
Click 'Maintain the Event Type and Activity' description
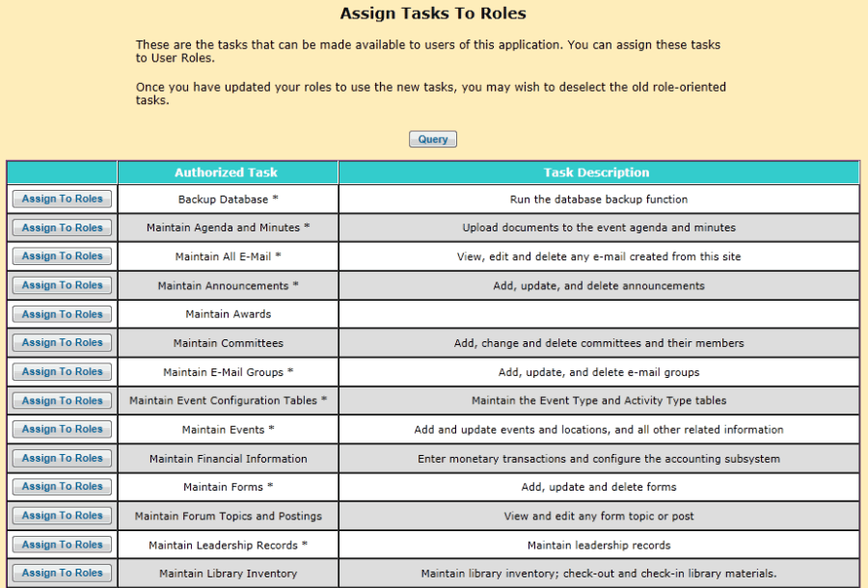click(599, 400)
